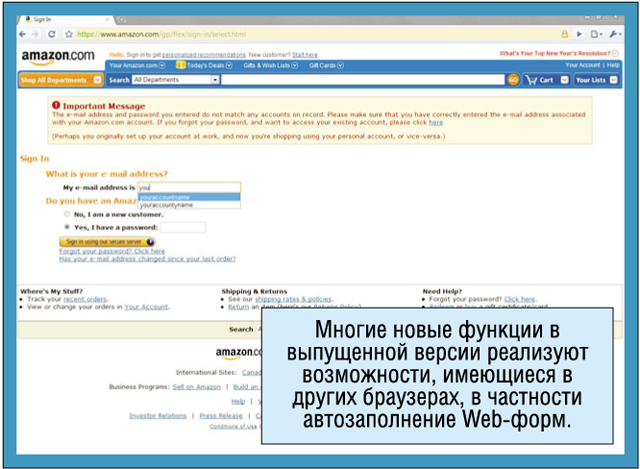Viewport: 640px width, 469px height.
Task: Close the Sign In tab
Action: (x=108, y=19)
